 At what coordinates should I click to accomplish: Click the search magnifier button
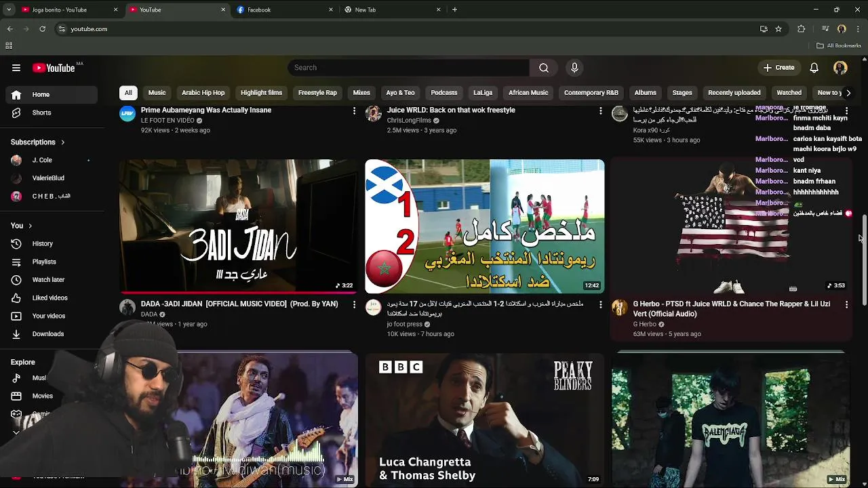[544, 68]
